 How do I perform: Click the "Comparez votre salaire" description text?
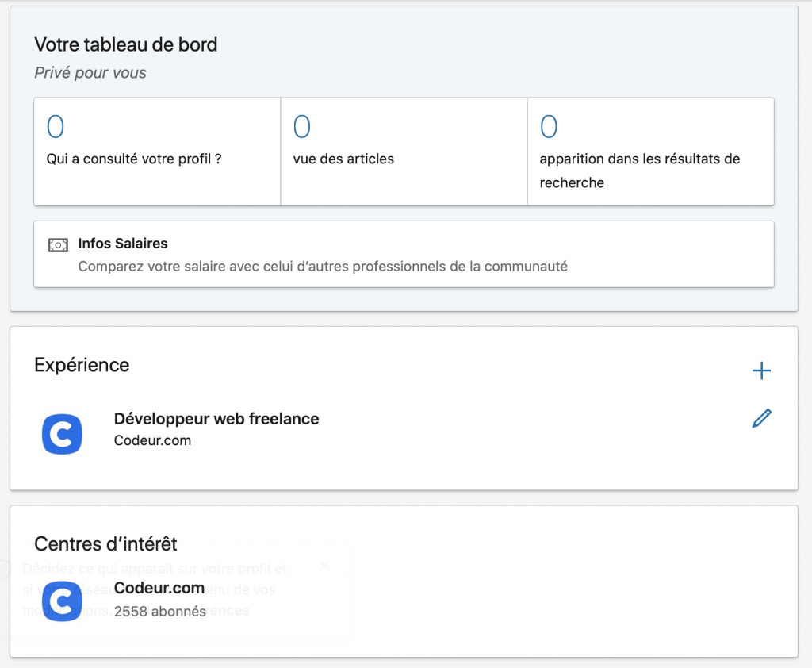point(323,267)
